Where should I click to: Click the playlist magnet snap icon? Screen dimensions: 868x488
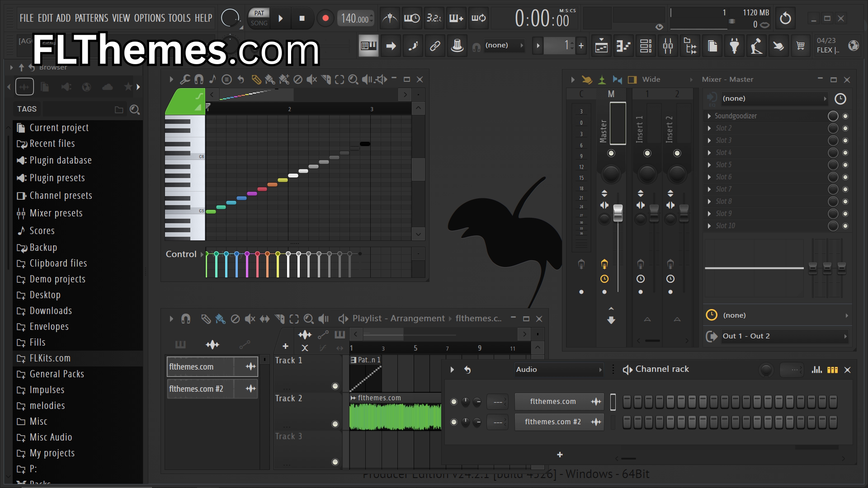(x=185, y=319)
